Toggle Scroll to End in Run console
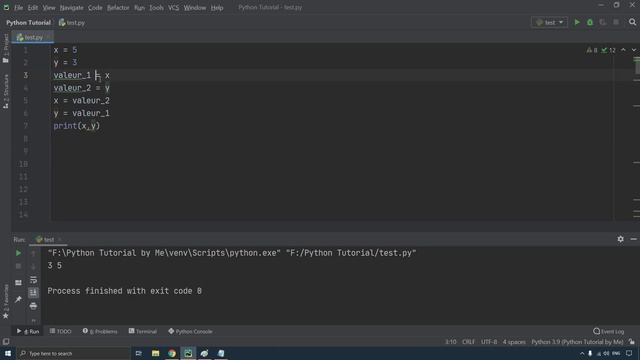 point(33,293)
